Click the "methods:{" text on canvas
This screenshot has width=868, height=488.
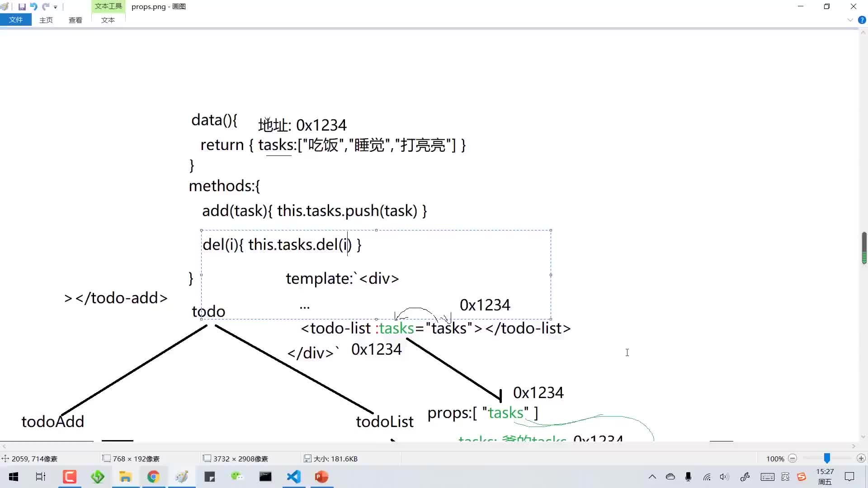tap(224, 186)
